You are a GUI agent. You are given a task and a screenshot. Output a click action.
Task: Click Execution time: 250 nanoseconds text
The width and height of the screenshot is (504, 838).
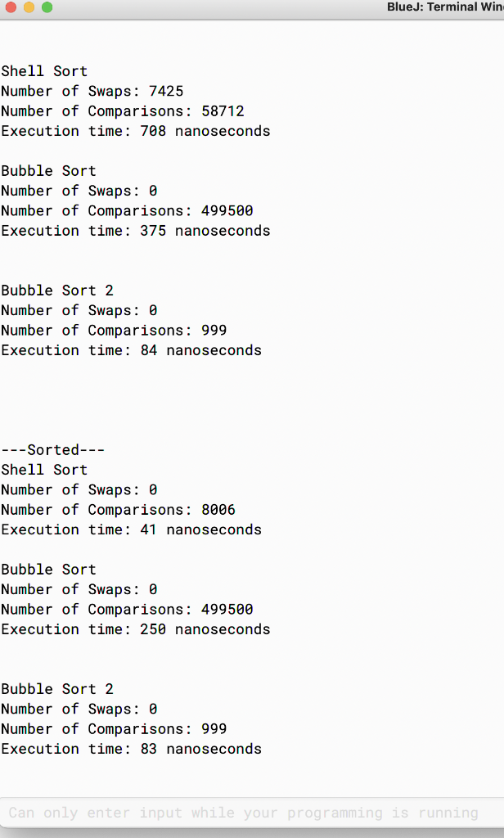134,628
